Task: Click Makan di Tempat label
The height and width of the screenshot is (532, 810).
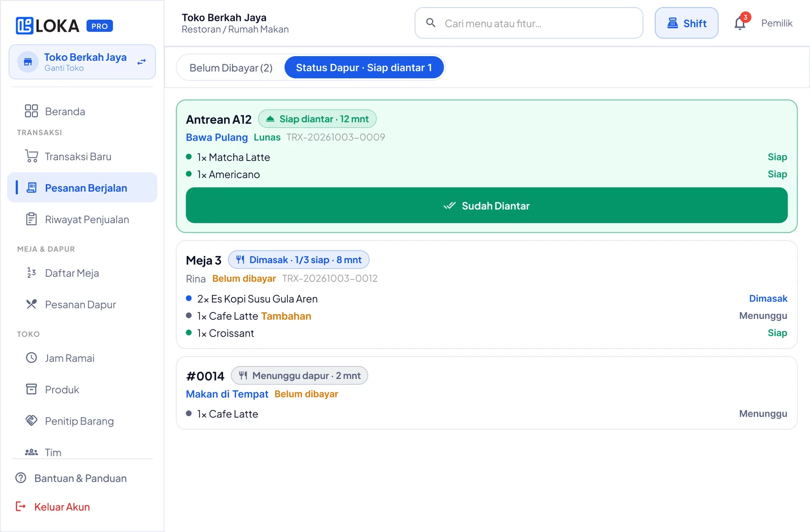Action: (x=227, y=394)
